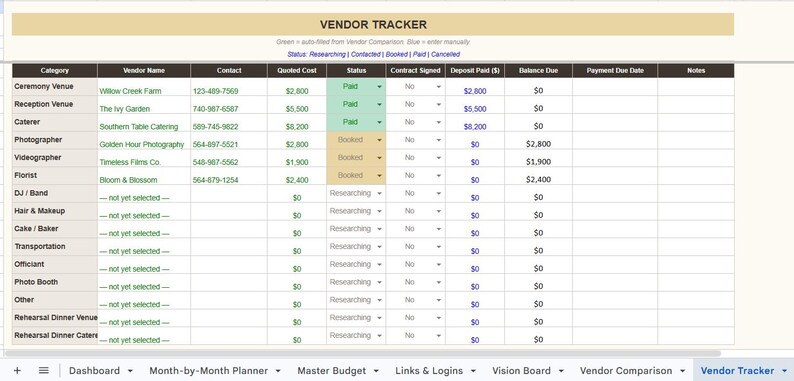Screen dimensions: 794x381
Task: Add a new sheet with the plus icon
Action: click(17, 370)
